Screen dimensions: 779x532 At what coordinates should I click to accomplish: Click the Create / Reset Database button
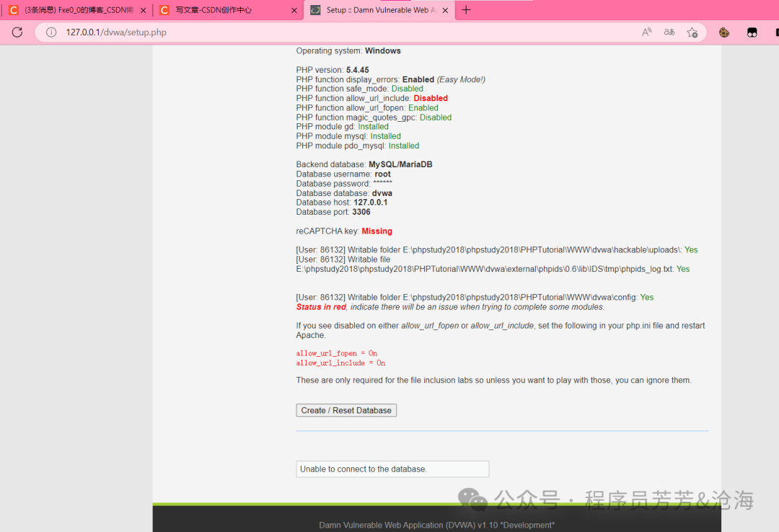(346, 410)
